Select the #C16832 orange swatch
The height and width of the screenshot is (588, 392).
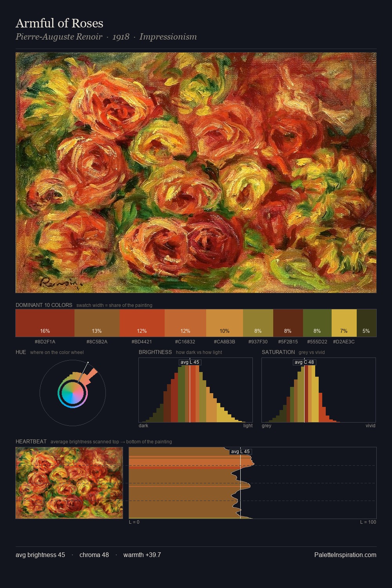(x=185, y=323)
